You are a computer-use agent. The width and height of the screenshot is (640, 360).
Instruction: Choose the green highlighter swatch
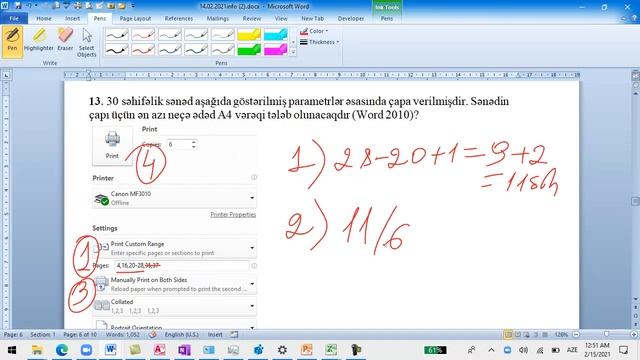(x=249, y=50)
